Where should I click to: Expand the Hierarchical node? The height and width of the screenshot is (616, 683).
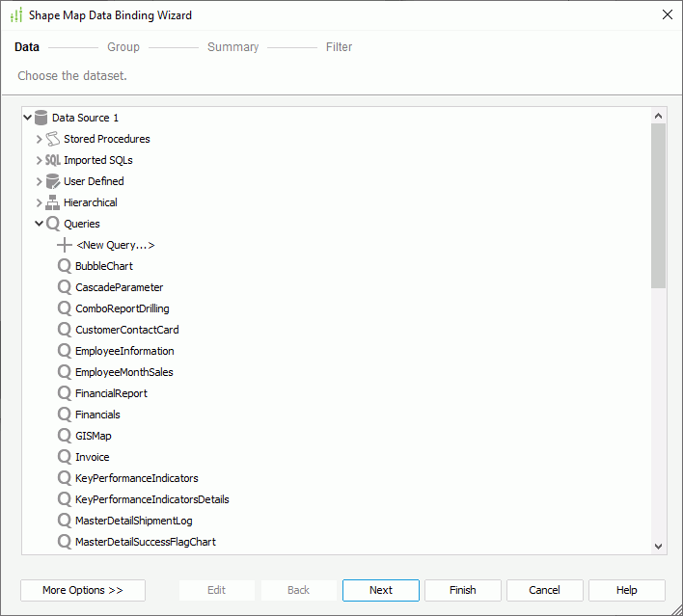(x=40, y=202)
